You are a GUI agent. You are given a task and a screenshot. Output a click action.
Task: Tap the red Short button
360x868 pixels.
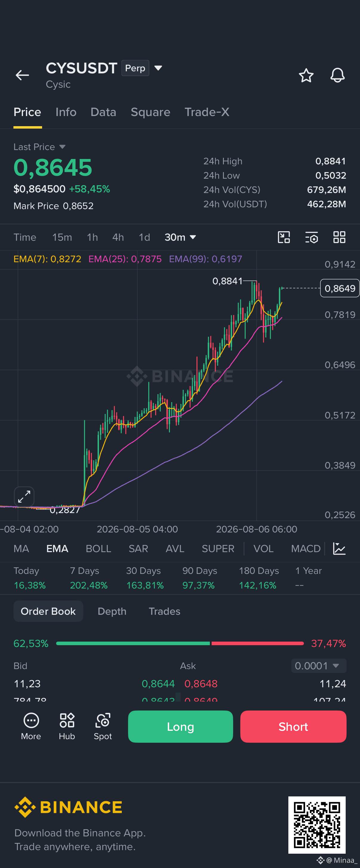(293, 727)
